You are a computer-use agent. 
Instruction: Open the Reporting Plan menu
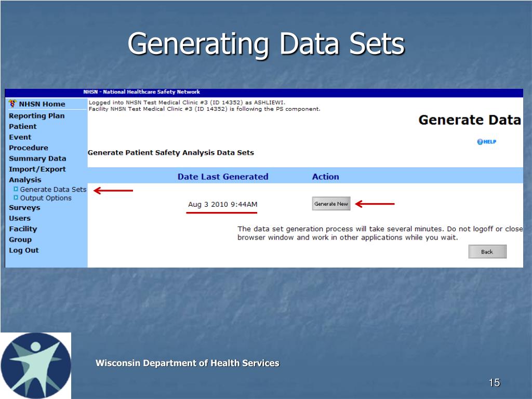[37, 116]
